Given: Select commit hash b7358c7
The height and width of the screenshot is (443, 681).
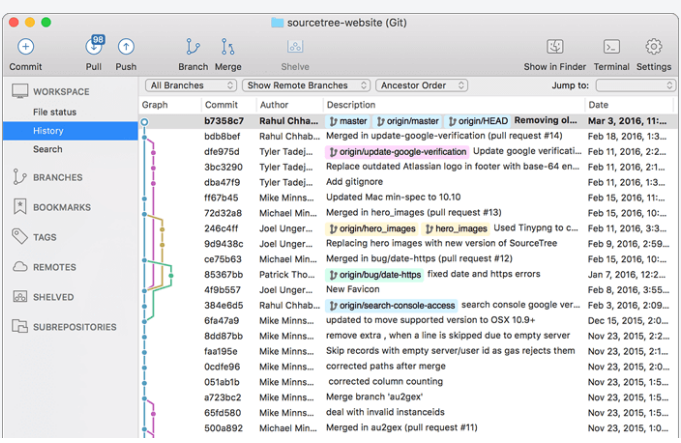Looking at the screenshot, I should pyautogui.click(x=224, y=121).
